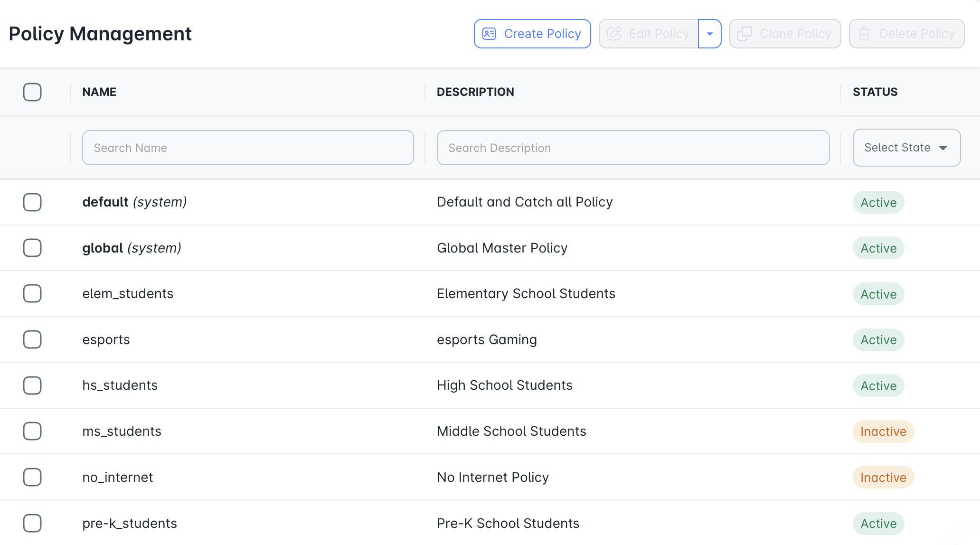Click the Select State caret arrow
980x545 pixels.
[x=943, y=148]
